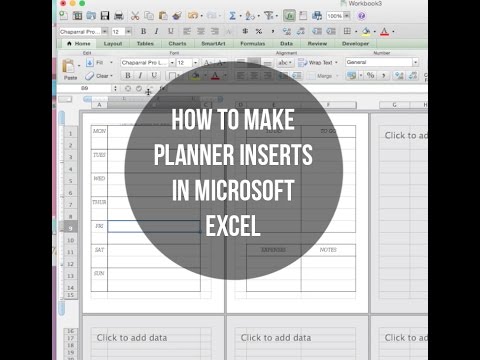The width and height of the screenshot is (480, 360).
Task: Expand the AutoSum dropdown arrow
Action: coord(240,16)
